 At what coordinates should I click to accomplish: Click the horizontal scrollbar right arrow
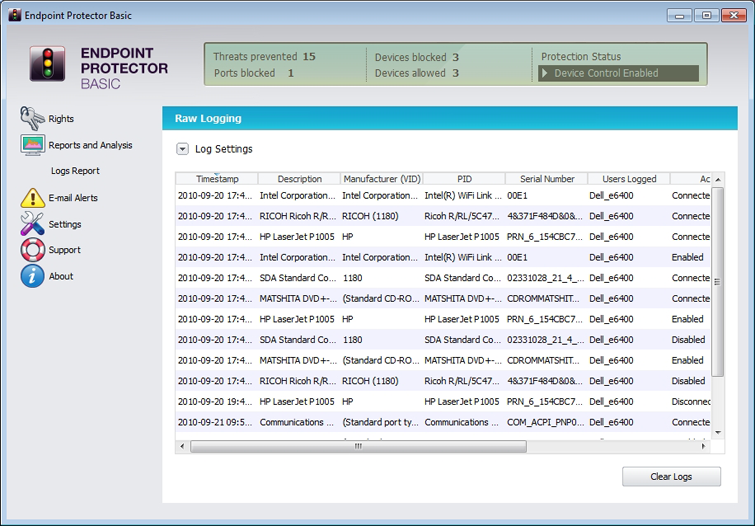point(704,446)
